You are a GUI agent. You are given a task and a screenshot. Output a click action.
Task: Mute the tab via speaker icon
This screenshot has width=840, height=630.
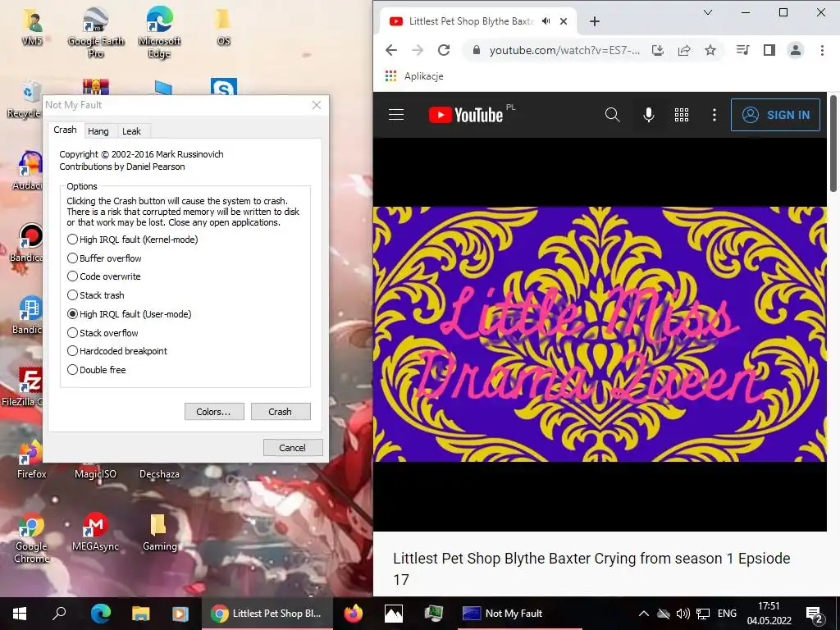click(546, 21)
